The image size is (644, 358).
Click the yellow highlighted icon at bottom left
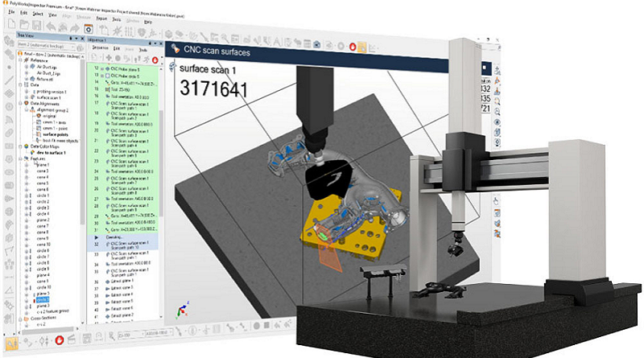click(11, 343)
